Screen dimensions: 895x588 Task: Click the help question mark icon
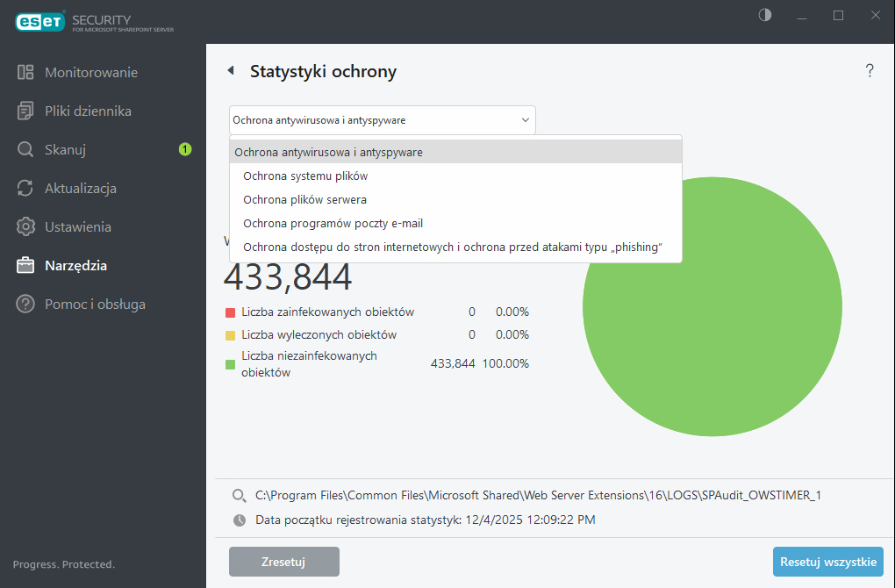(870, 71)
